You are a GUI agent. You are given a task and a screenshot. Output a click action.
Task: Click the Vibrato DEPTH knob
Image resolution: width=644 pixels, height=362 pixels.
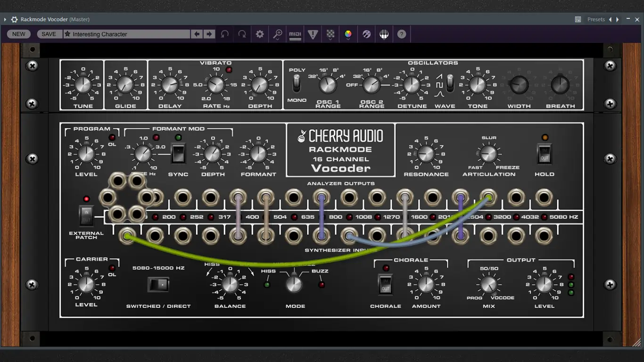pyautogui.click(x=259, y=85)
